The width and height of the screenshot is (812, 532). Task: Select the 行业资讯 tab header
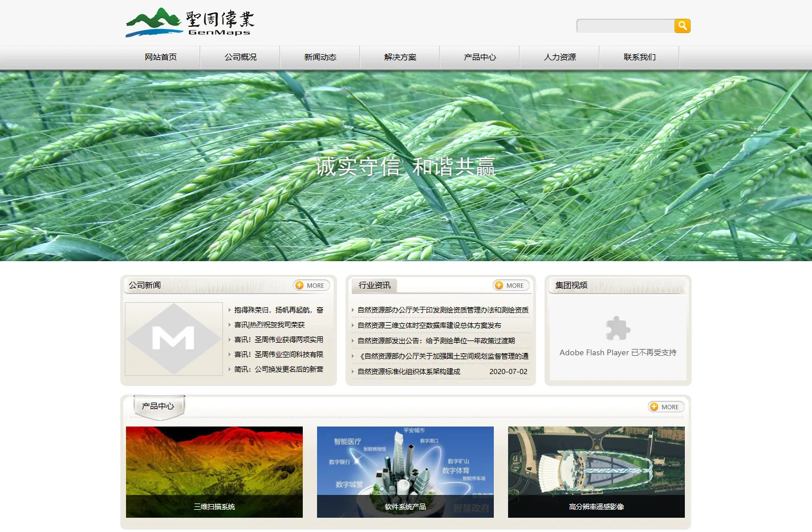pos(375,285)
